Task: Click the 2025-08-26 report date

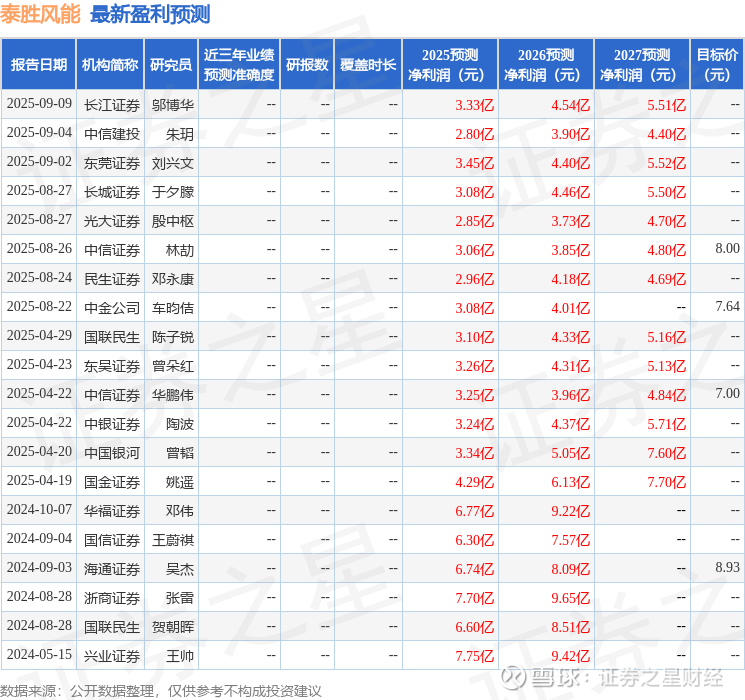Action: (39, 248)
